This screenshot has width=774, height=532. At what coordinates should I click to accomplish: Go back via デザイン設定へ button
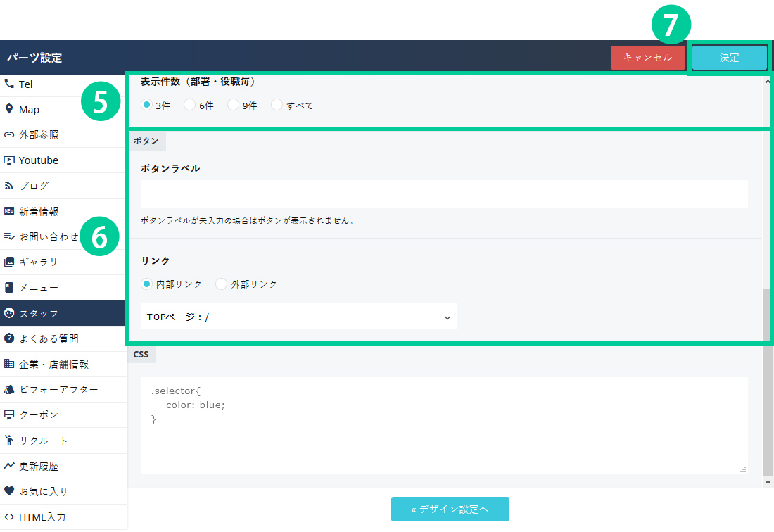450,509
